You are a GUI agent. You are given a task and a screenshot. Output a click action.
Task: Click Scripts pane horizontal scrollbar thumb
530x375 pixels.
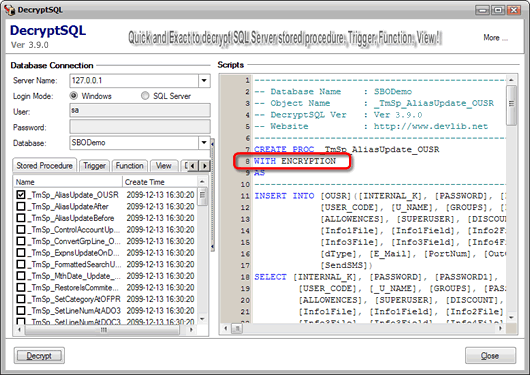[238, 328]
